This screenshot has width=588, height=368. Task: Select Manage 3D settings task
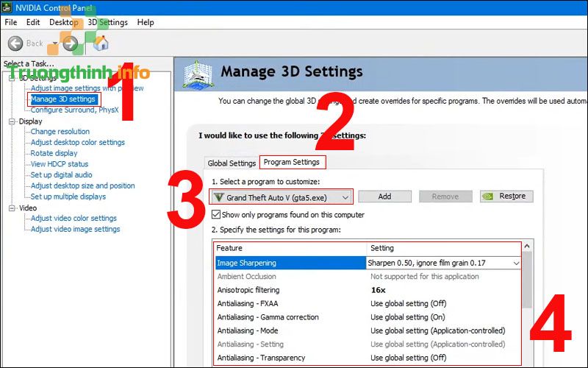[x=63, y=99]
